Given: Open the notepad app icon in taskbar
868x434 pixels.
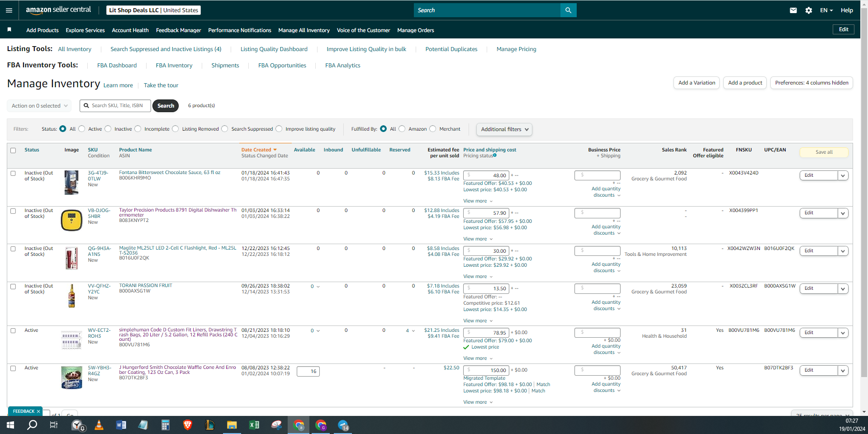Looking at the screenshot, I should click(143, 425).
